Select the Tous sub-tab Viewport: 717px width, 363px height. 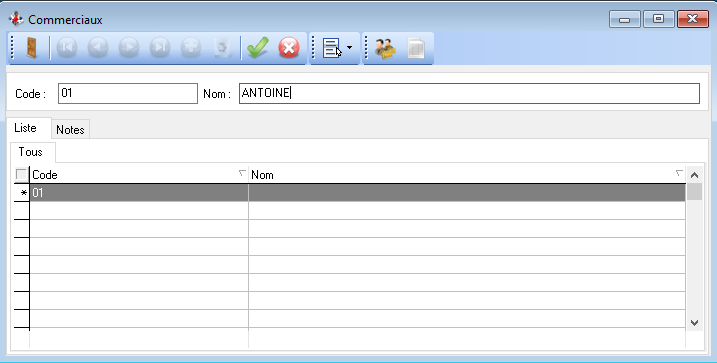pos(31,152)
